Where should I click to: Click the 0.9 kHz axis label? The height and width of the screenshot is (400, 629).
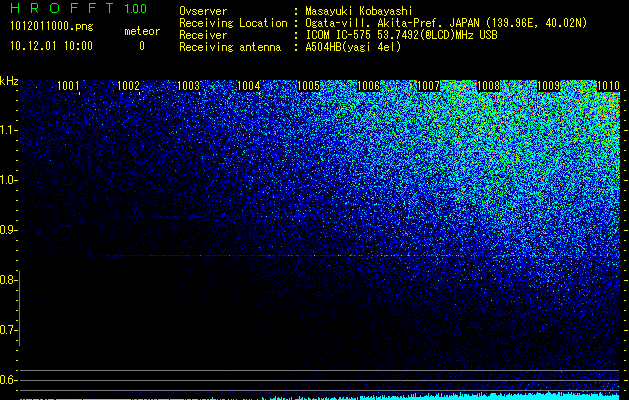[x=8, y=230]
